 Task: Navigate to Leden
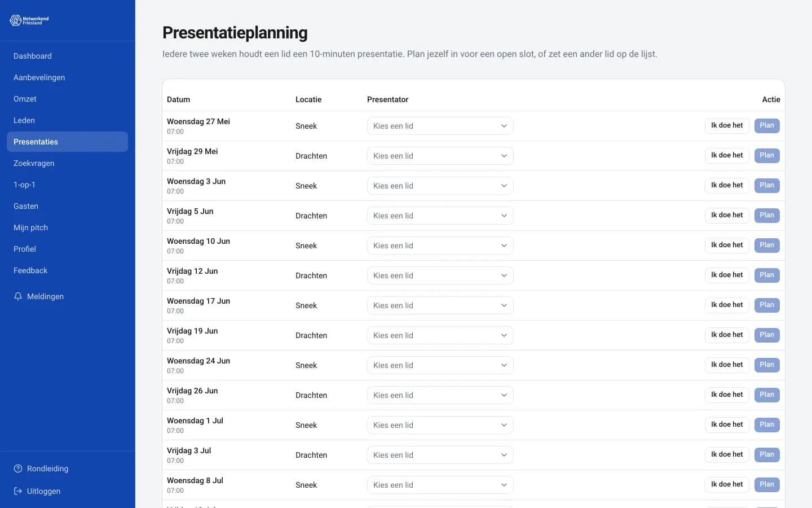pos(67,120)
